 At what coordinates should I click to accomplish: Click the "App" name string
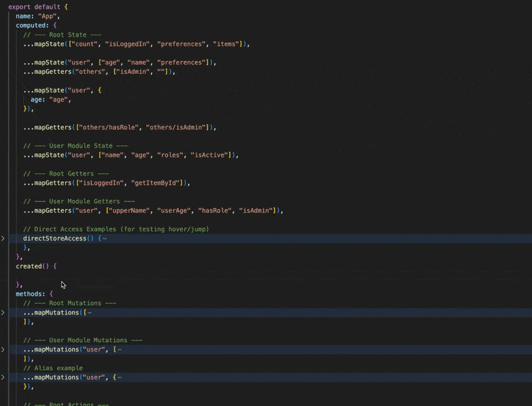[47, 16]
